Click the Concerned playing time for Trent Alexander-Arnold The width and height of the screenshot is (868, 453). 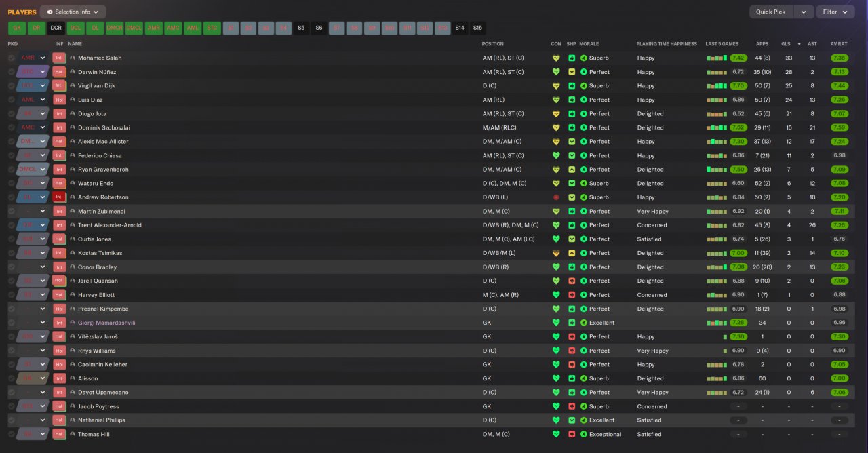[652, 225]
